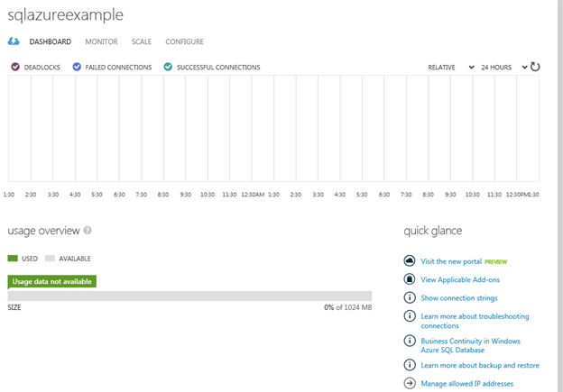Toggle the Successful Connections metric checkmark
Image resolution: width=563 pixels, height=392 pixels.
[168, 67]
